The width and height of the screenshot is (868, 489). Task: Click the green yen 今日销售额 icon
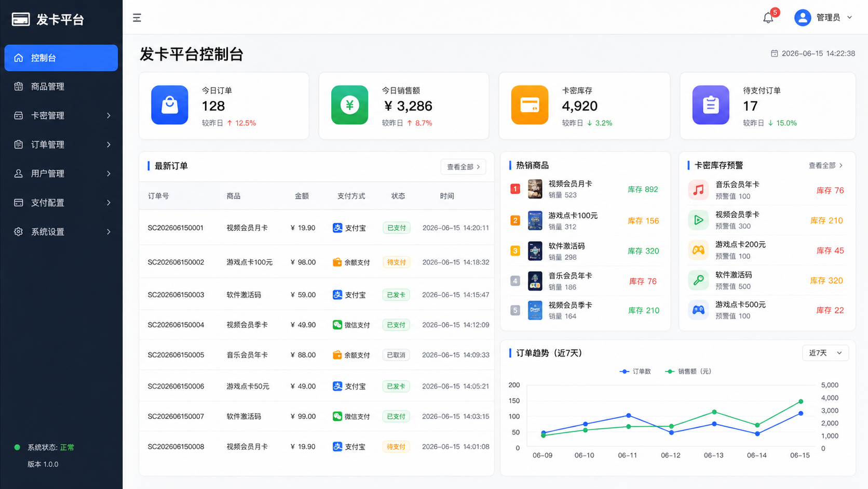(x=350, y=105)
